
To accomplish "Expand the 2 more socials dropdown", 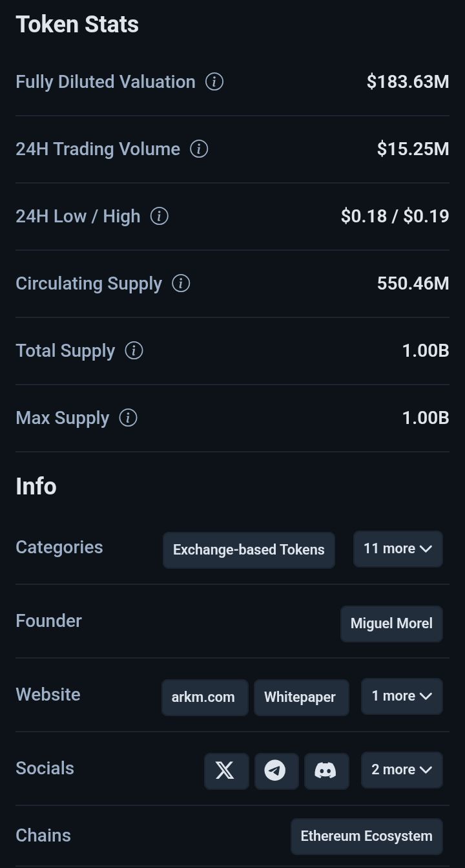I will (x=402, y=770).
